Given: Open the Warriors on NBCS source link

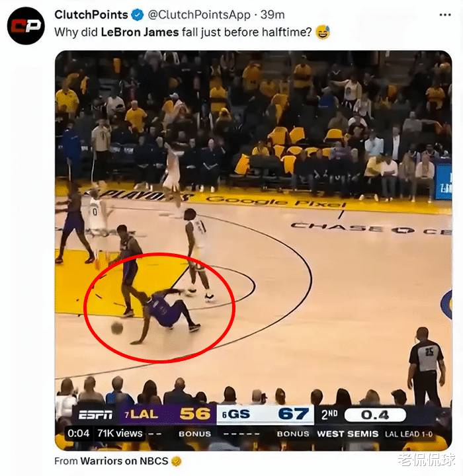Looking at the screenshot, I should [x=124, y=461].
